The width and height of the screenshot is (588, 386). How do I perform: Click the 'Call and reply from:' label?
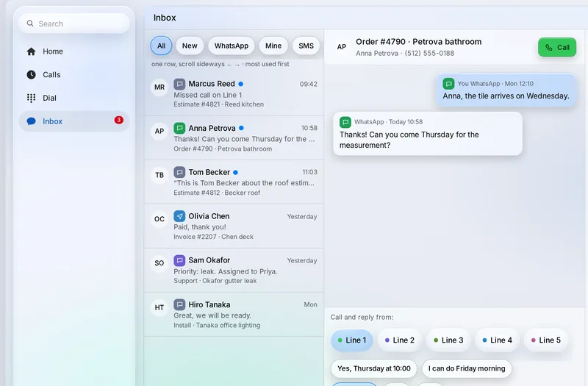(362, 317)
